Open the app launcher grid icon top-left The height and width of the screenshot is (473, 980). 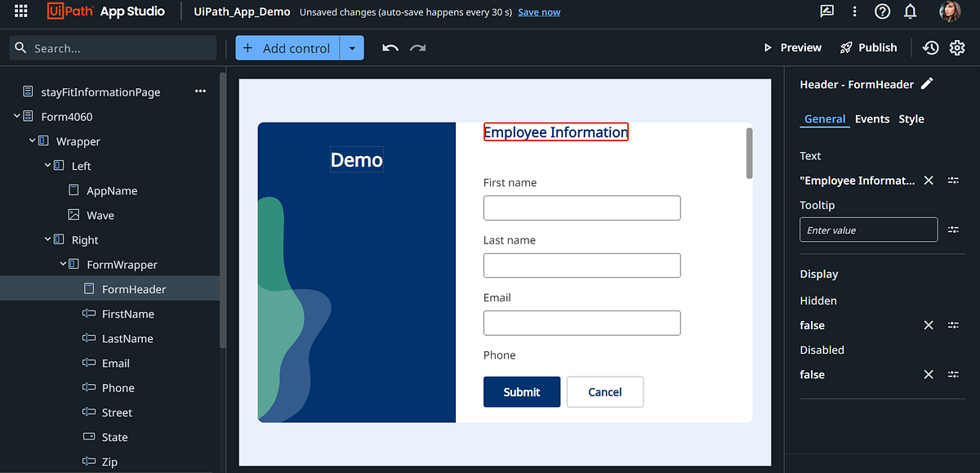(20, 11)
